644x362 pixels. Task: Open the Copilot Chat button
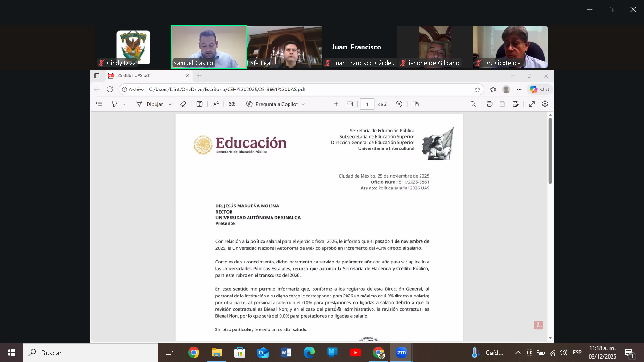coord(539,89)
